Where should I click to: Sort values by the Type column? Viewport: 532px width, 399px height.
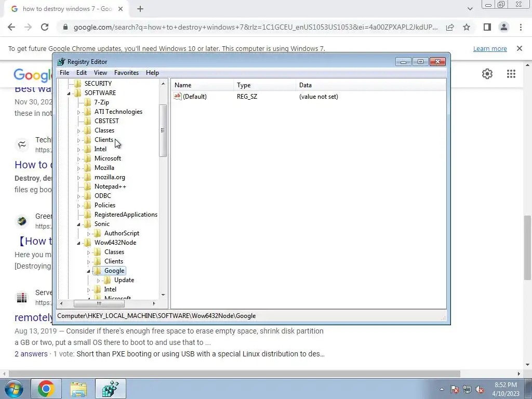264,85
